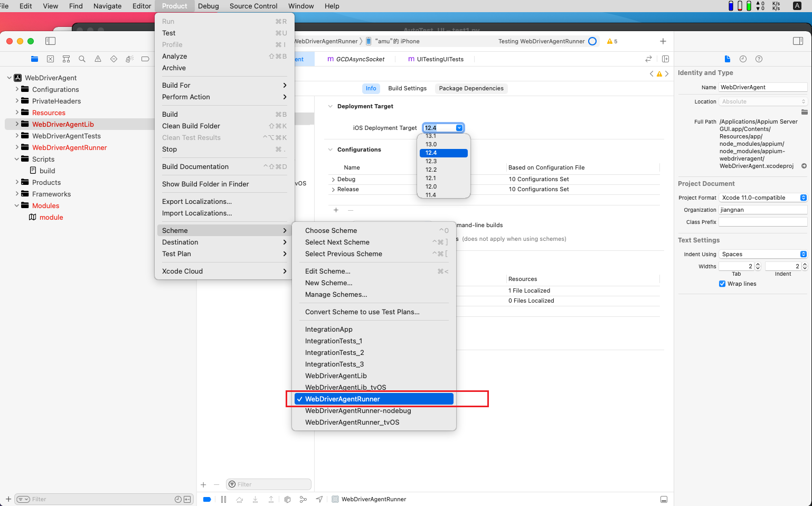The image size is (812, 506).
Task: Increment Tab width stepper
Action: [758, 264]
